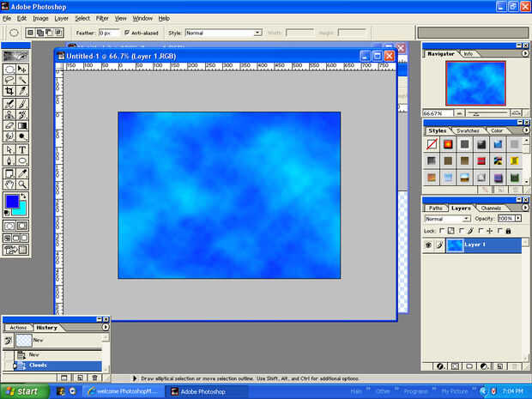
Task: Create new document from state icon
Action: tap(63, 378)
